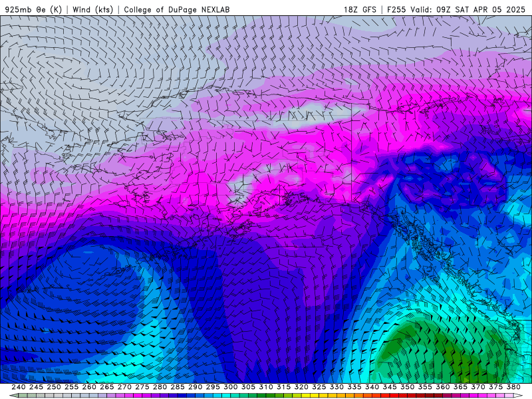Select the "College of DuPage NEXLAB" text
Viewport: 532px width, 399px height.
tap(177, 9)
